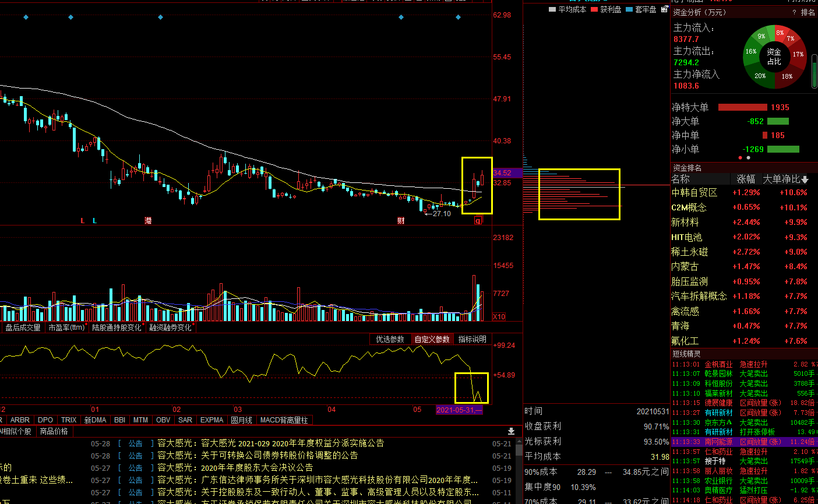Click 排名 in the 资金分析 header

point(808,12)
